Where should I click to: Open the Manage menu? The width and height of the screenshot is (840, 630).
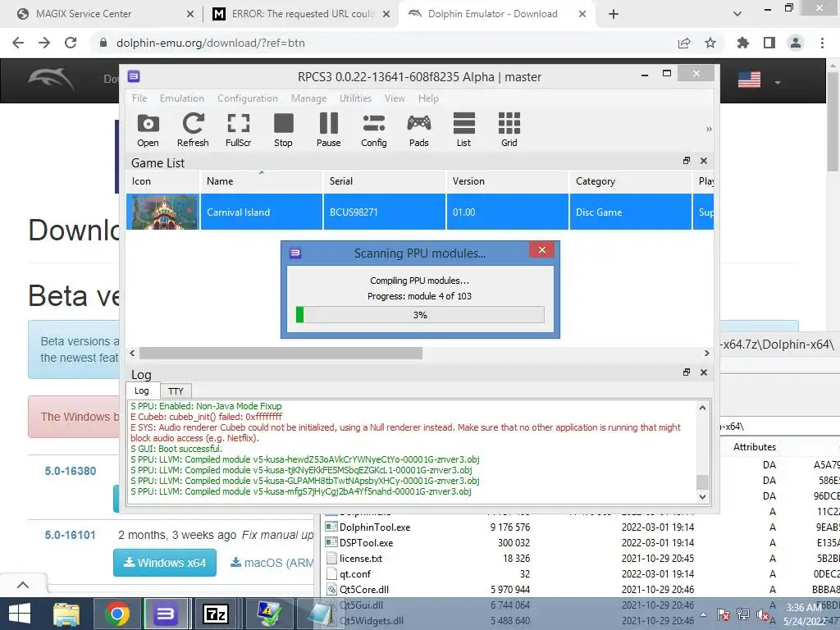click(308, 98)
